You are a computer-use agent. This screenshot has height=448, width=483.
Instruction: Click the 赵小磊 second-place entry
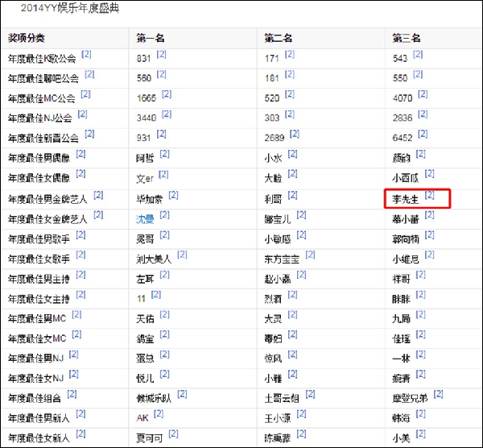(277, 279)
